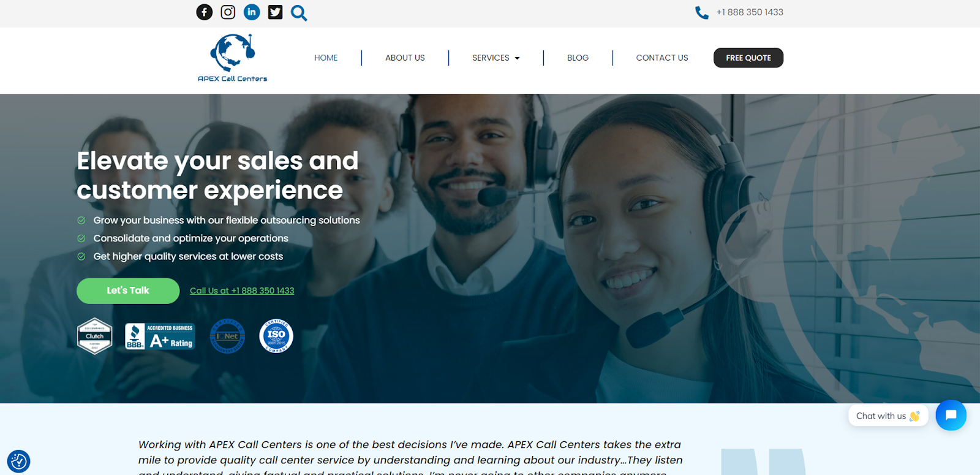Image resolution: width=980 pixels, height=475 pixels.
Task: Click the search magnifier icon
Action: [x=299, y=13]
